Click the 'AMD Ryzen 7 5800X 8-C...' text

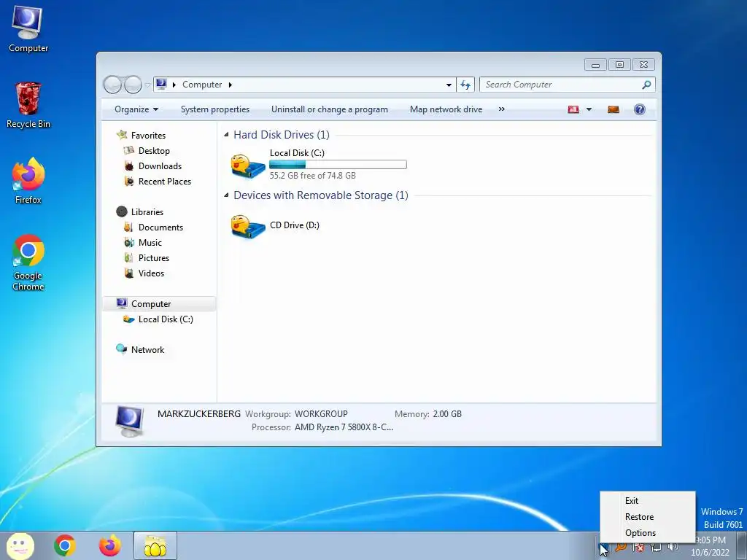344,427
